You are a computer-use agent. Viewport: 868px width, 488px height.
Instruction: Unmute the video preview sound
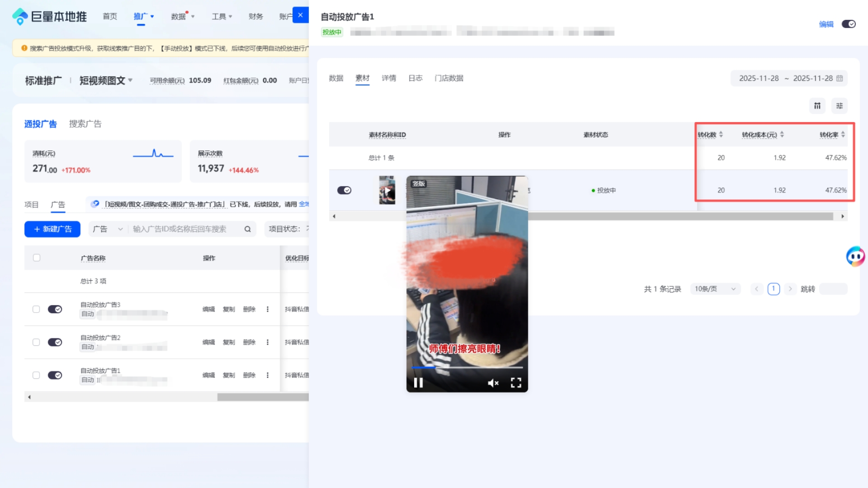(493, 383)
